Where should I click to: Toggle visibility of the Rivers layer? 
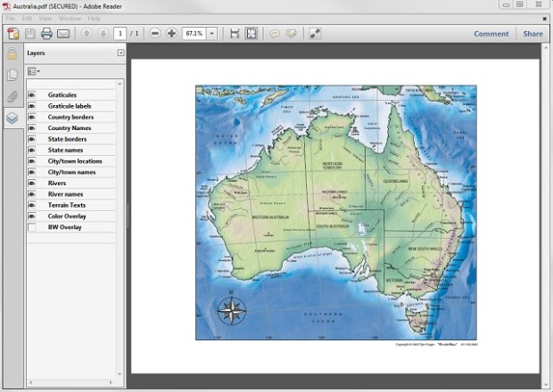coord(32,183)
